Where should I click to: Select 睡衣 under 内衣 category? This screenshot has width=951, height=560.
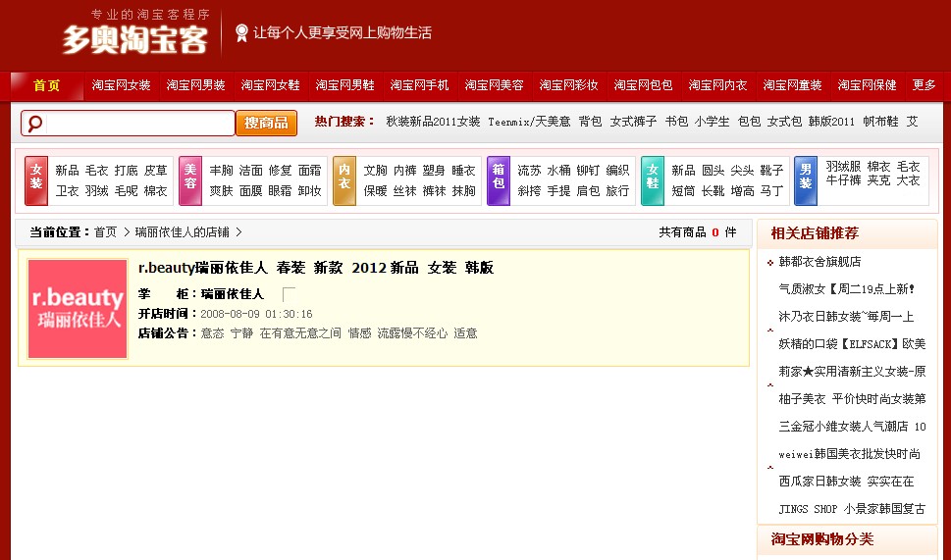463,171
